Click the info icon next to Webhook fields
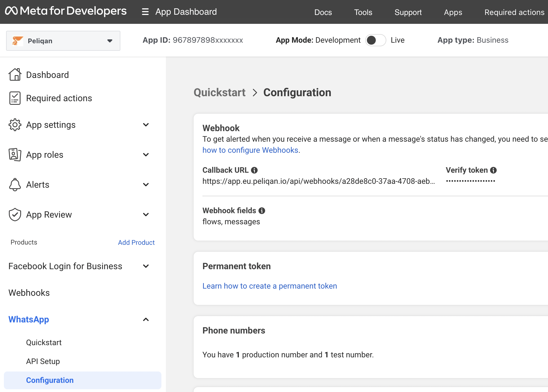Image resolution: width=548 pixels, height=392 pixels. pos(262,211)
